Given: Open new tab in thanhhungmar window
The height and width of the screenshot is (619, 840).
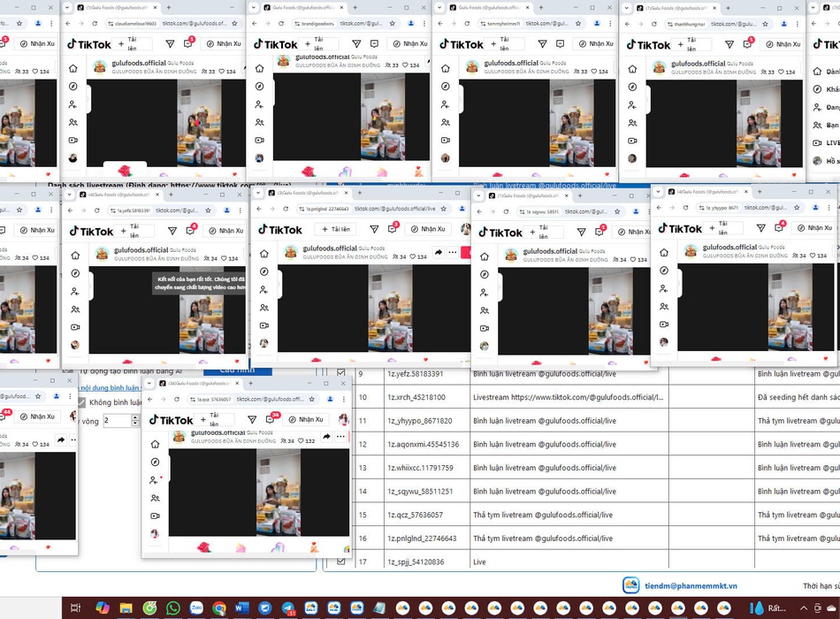Looking at the screenshot, I should coord(729,8).
